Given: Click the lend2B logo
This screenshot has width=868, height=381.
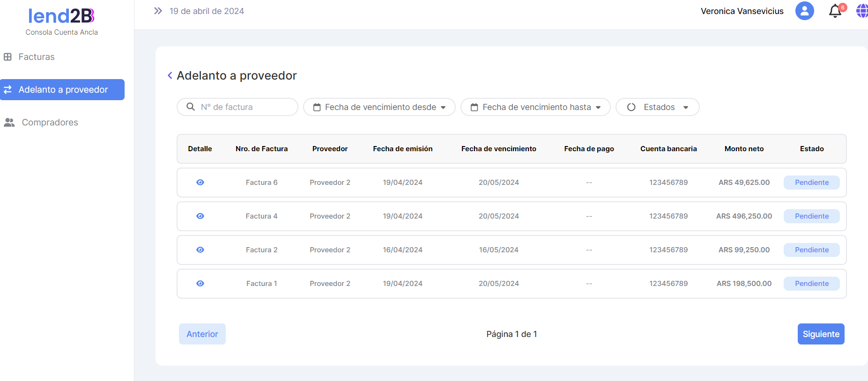Looking at the screenshot, I should pos(61,16).
